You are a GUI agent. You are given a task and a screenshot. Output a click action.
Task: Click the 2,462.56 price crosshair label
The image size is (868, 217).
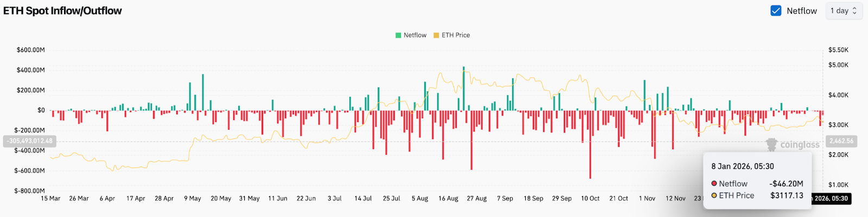click(841, 141)
